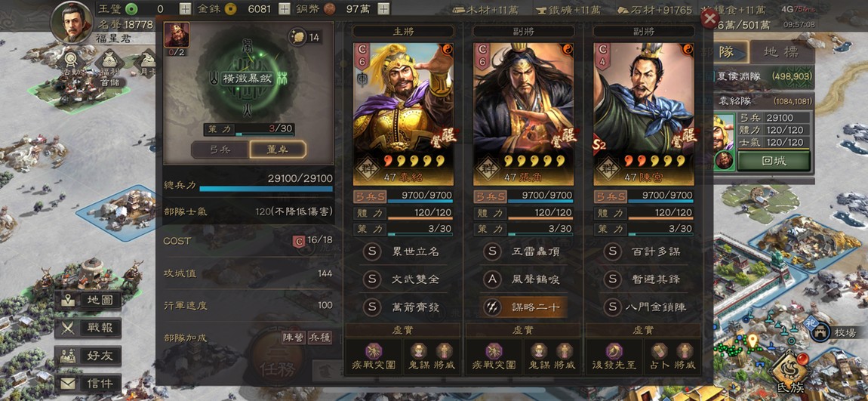Expand 虛實 section under 袁紹
The width and height of the screenshot is (868, 401).
pos(402,330)
